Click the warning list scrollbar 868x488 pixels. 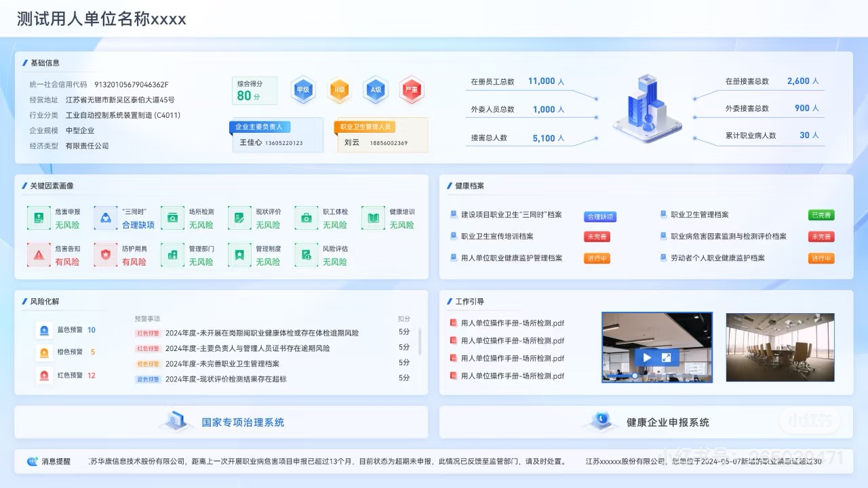tap(420, 341)
